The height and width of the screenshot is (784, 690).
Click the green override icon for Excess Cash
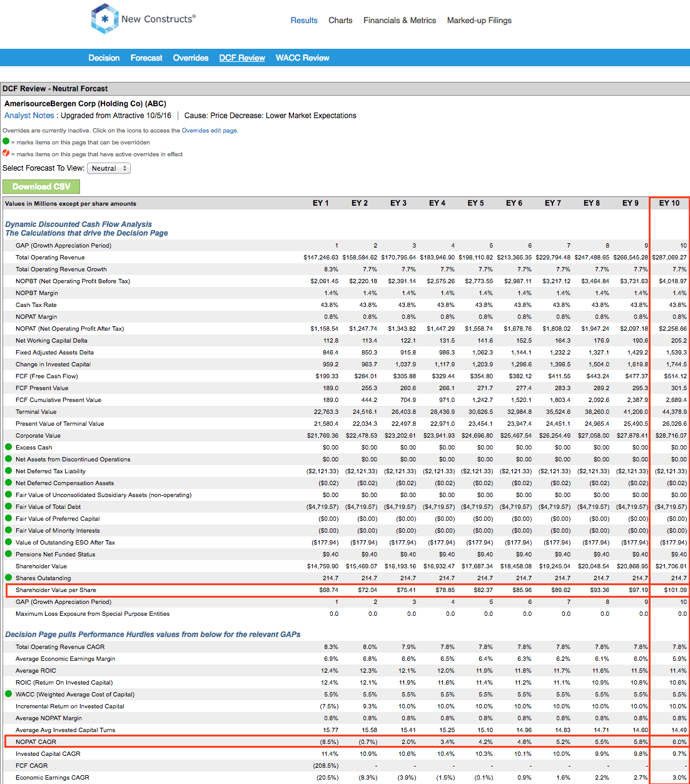9,447
